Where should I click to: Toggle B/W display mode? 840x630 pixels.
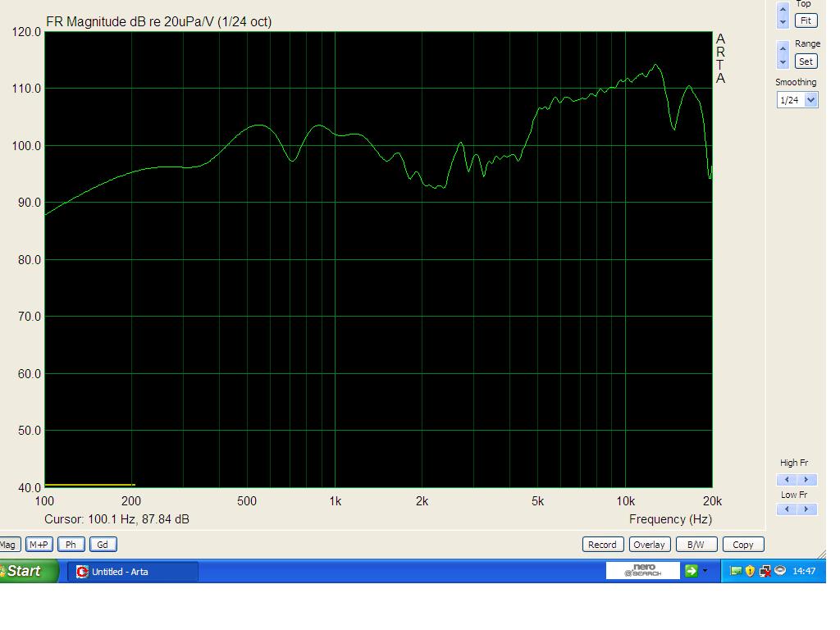pos(696,545)
